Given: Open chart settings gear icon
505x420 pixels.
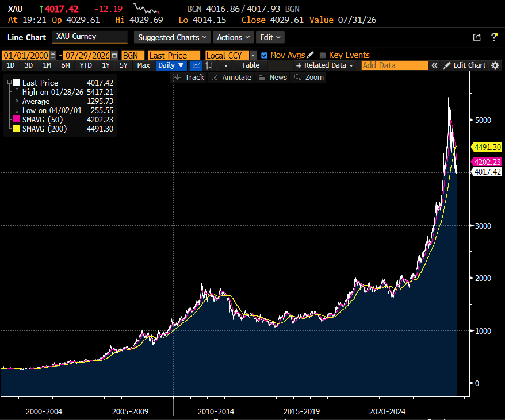Looking at the screenshot, I should click(x=495, y=65).
